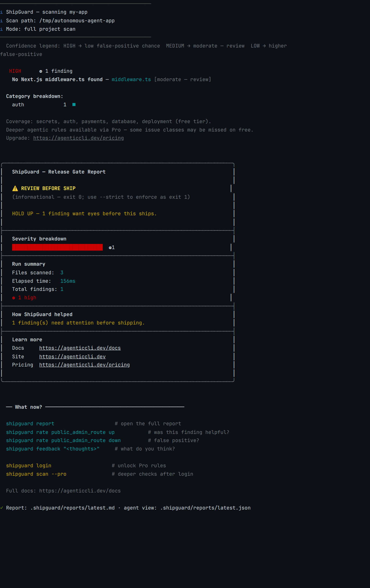
Task: Click the elapsed time value 156ms
Action: 68,281
